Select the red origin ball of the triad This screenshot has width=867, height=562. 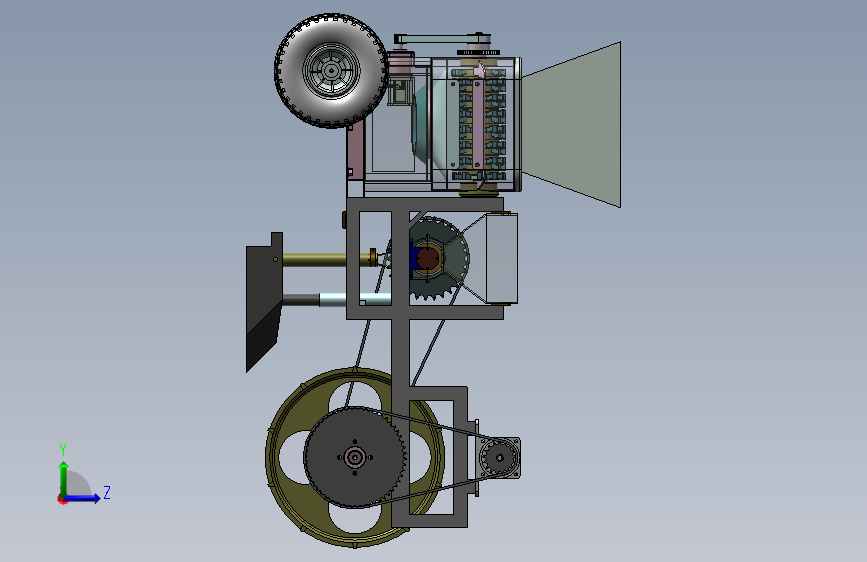[x=62, y=499]
